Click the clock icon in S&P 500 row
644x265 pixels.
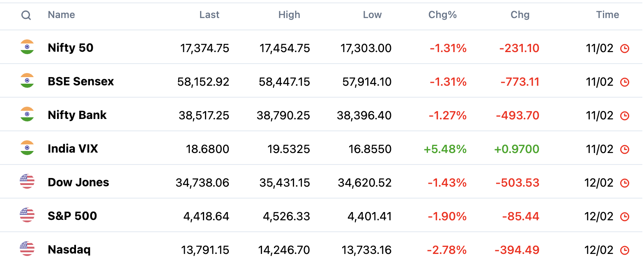coord(624,217)
